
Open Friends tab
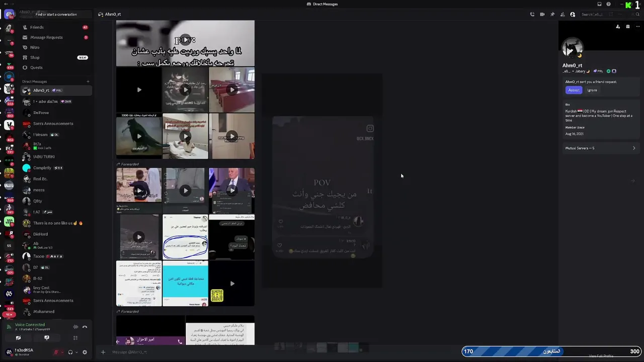coord(55,27)
